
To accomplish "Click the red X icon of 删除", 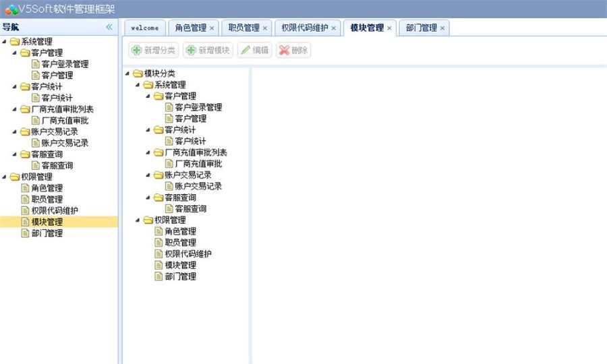I will (x=284, y=50).
